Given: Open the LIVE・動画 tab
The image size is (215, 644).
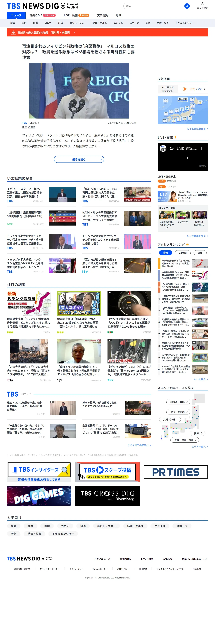Looking at the screenshot, I should click(x=76, y=16).
